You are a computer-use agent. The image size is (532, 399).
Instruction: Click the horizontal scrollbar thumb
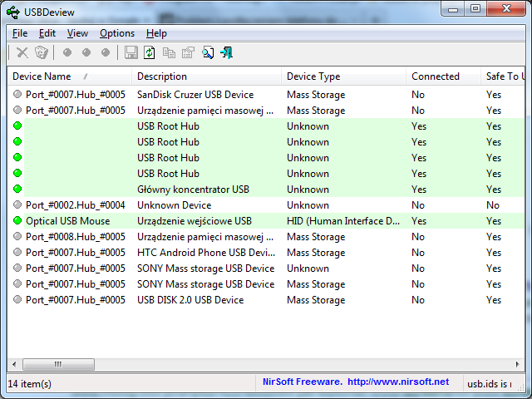[58, 364]
